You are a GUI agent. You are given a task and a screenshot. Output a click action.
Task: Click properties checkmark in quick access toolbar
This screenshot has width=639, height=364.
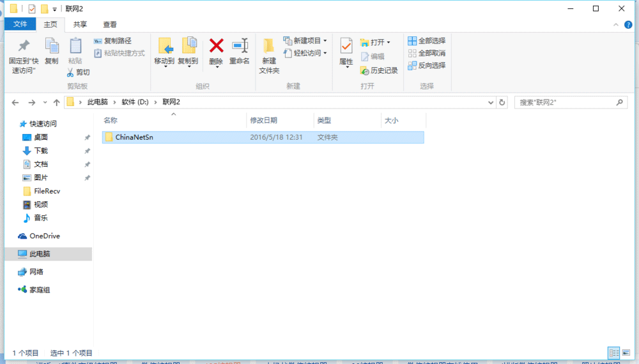click(32, 8)
